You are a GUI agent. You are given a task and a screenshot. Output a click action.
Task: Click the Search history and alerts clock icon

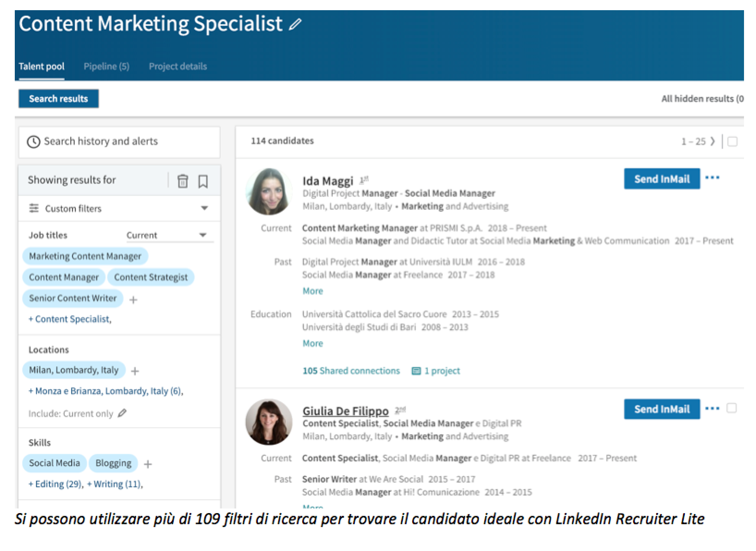33,142
